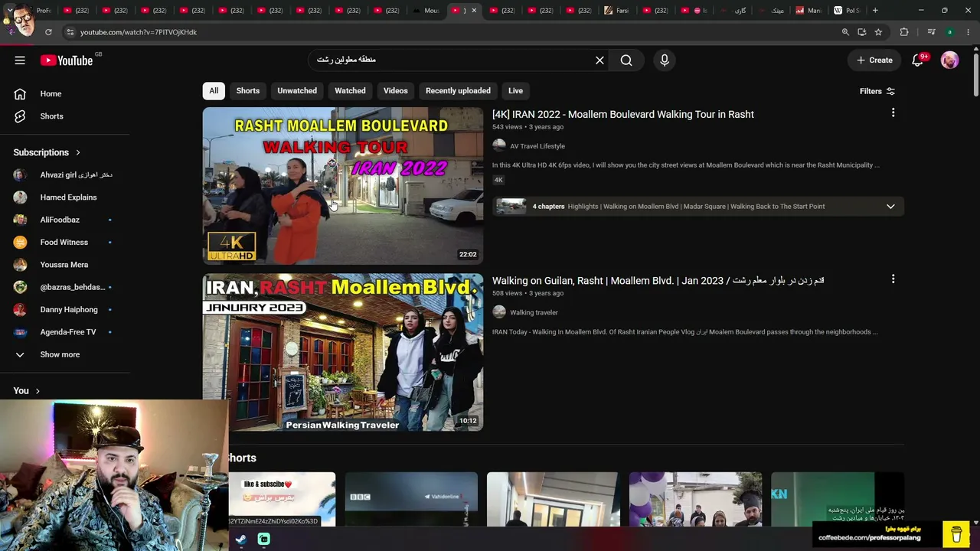
Task: Expand the You section
Action: [x=27, y=391]
